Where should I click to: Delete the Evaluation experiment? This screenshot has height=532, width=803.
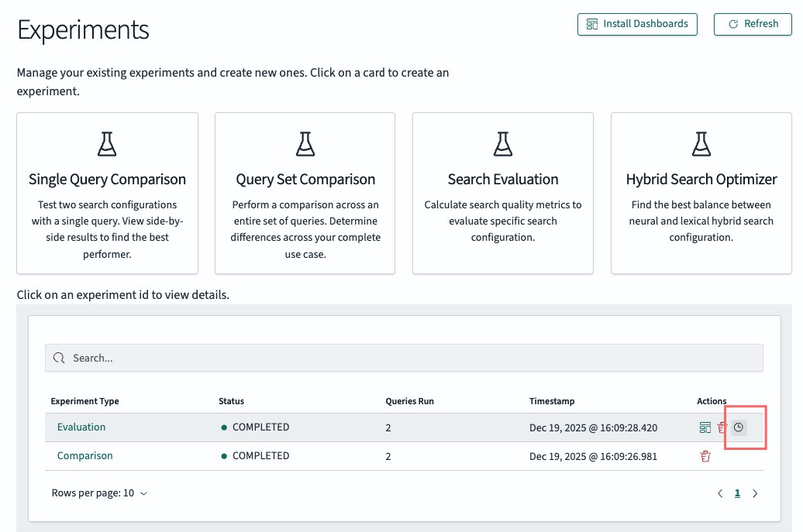[722, 427]
